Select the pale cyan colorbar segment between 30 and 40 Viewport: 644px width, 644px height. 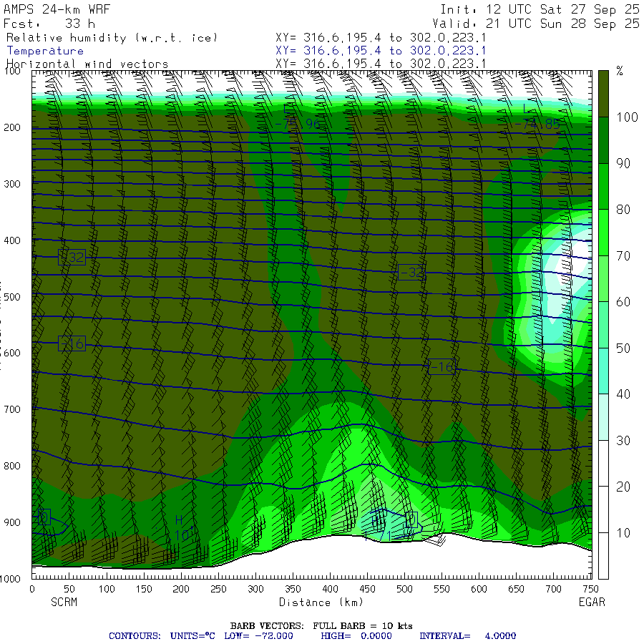[603, 417]
